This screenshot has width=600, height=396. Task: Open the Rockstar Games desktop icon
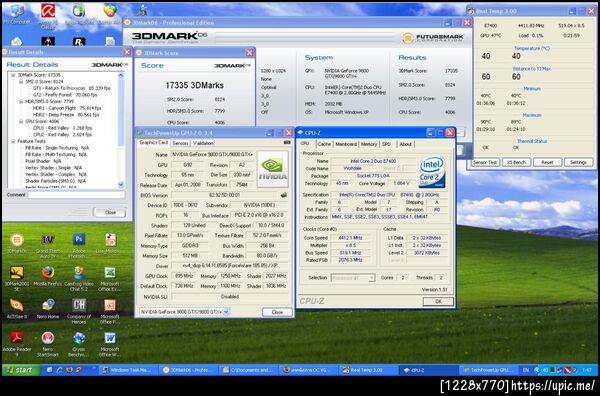[78, 41]
